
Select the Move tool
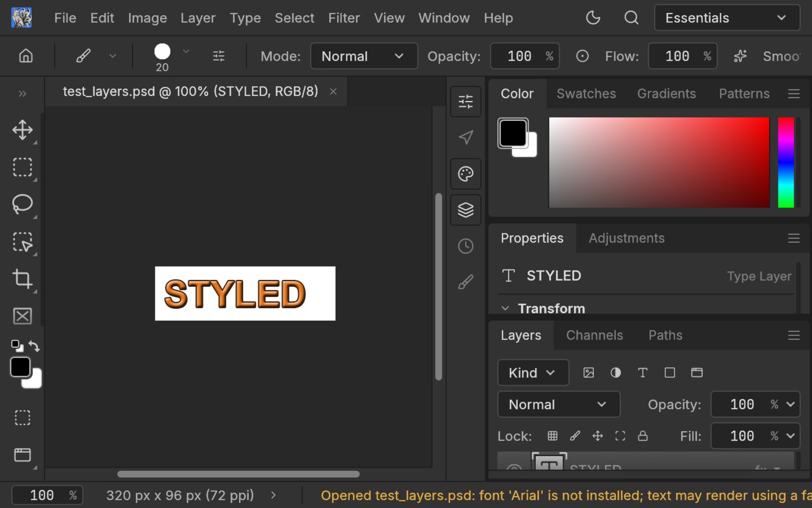[x=23, y=130]
